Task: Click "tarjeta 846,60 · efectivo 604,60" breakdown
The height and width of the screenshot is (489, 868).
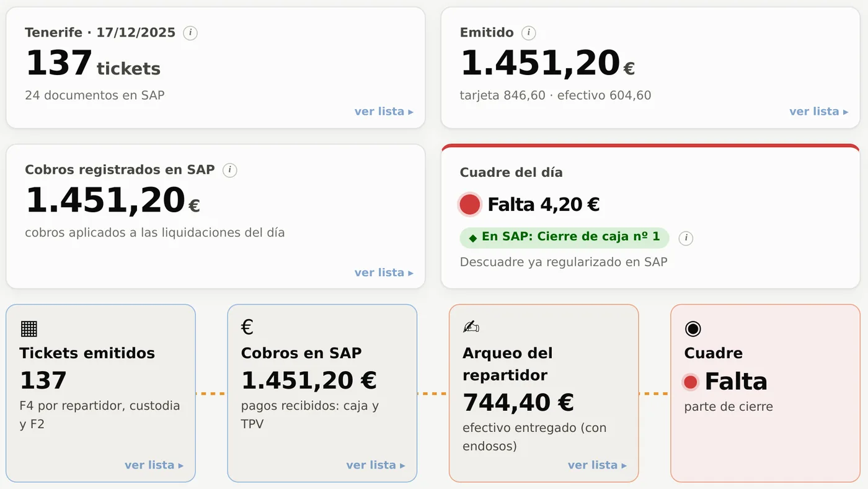Action: (x=556, y=96)
